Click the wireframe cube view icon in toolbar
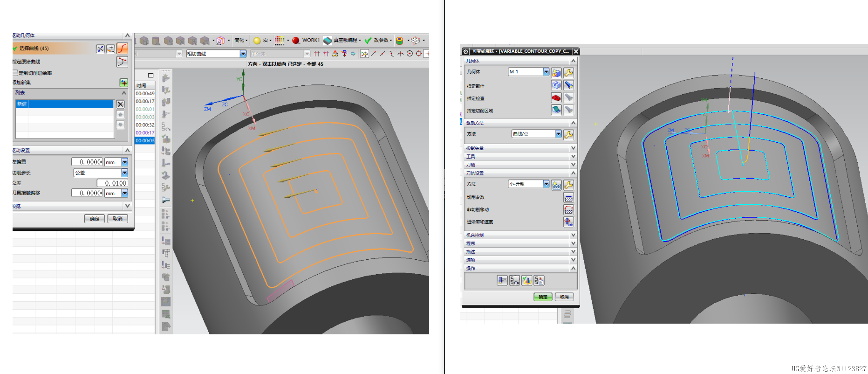The image size is (868, 374). point(220,41)
